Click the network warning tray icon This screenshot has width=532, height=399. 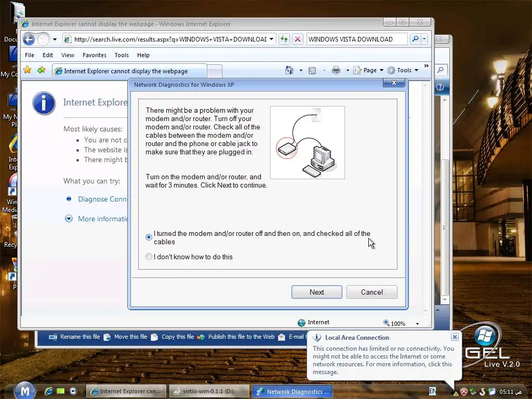[x=455, y=392]
